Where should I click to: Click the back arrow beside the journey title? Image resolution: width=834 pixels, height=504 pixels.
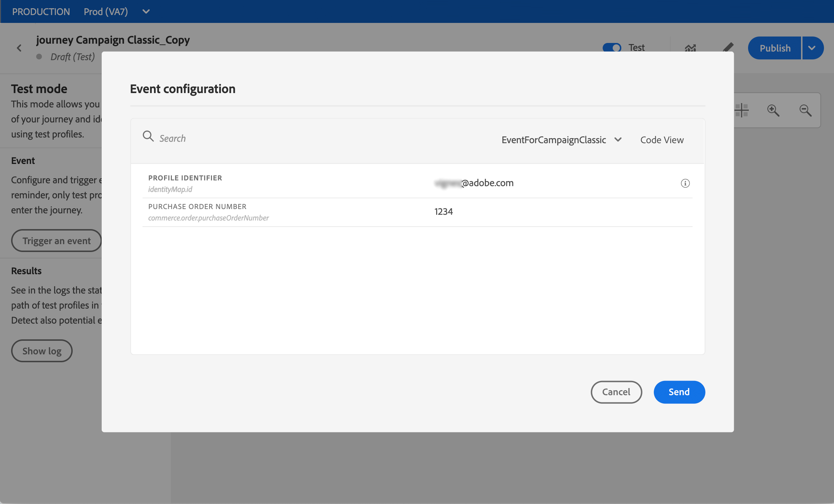[19, 48]
